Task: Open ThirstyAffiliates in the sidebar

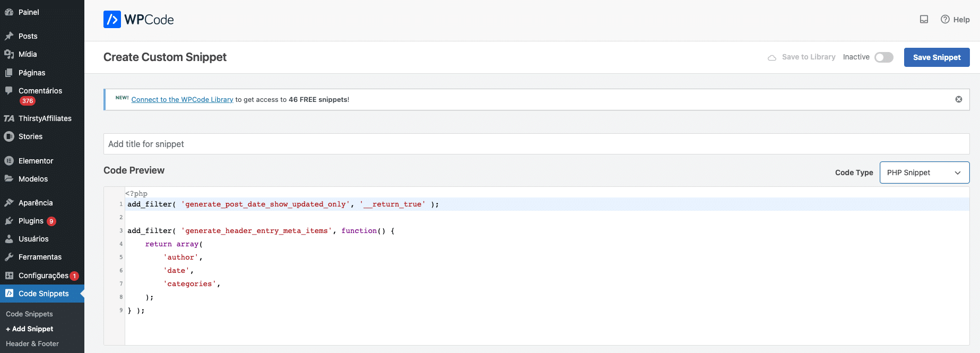Action: pos(45,118)
